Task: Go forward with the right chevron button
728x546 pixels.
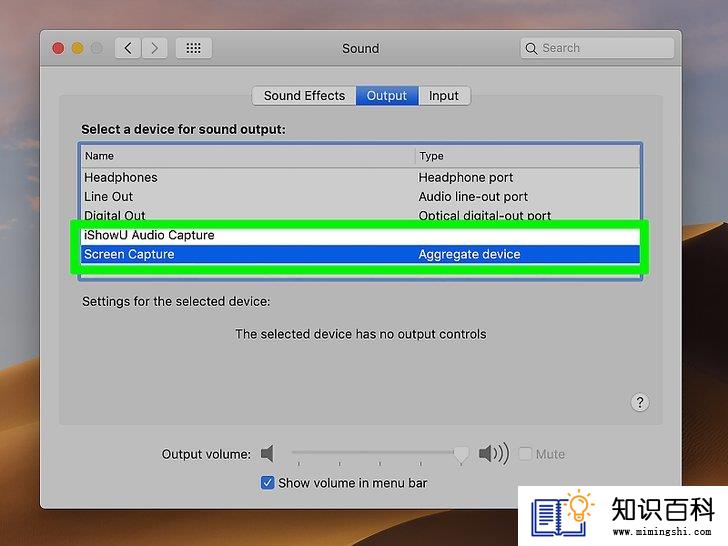Action: [155, 48]
